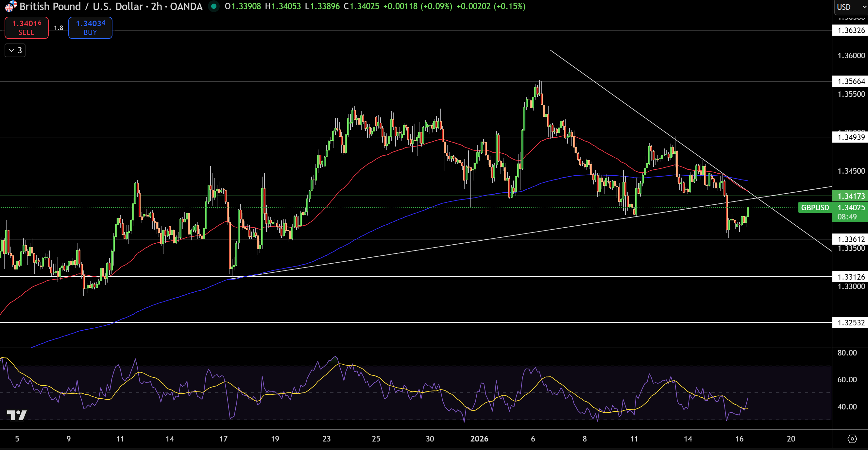Click date 20 on the time axis
This screenshot has width=868, height=450.
791,439
